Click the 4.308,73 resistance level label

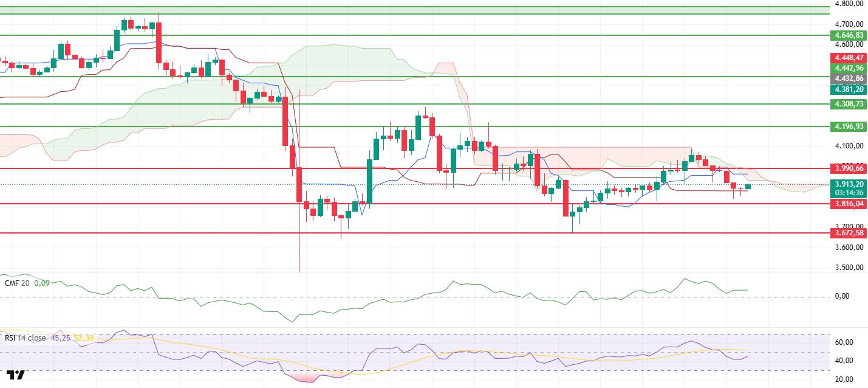pos(847,104)
